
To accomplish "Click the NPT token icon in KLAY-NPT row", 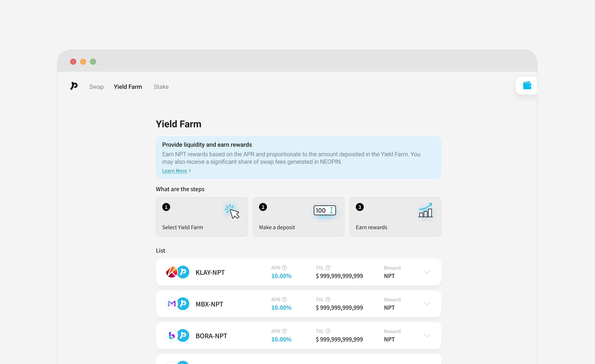I will (x=183, y=272).
